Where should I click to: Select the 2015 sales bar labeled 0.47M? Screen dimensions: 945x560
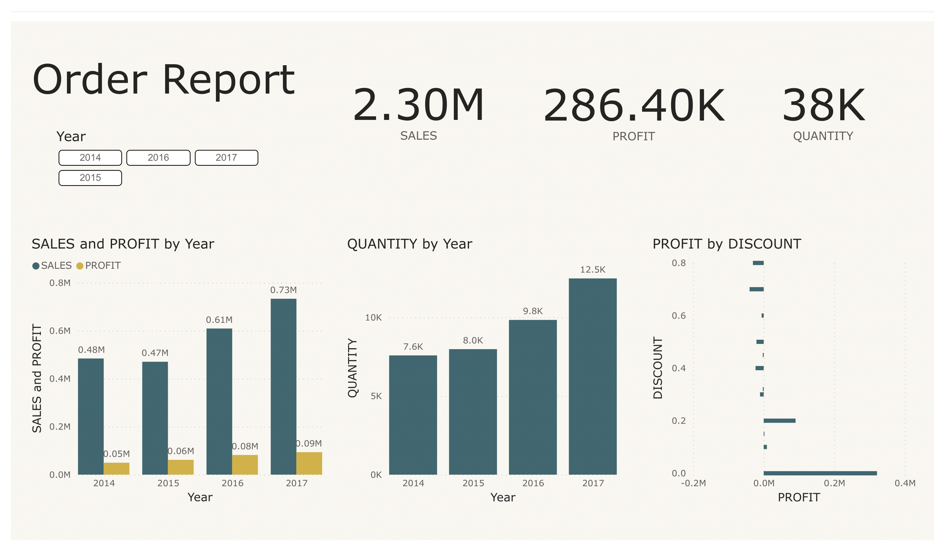point(155,418)
